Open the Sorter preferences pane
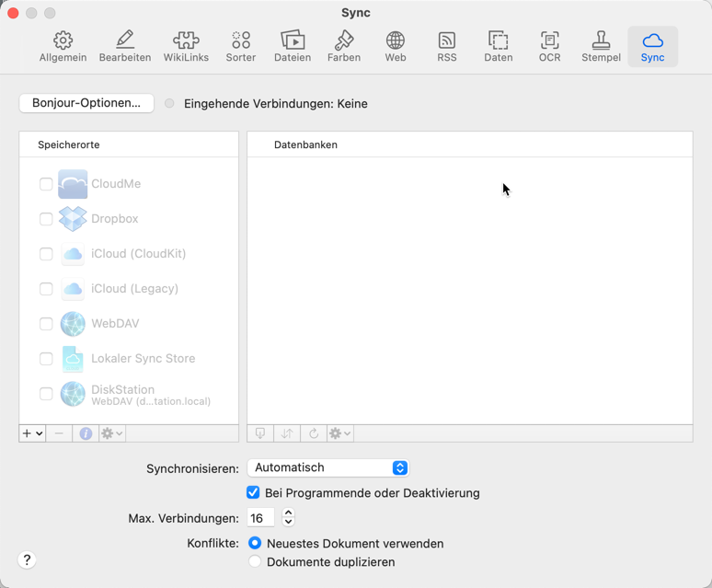Viewport: 712px width, 588px height. [x=241, y=46]
